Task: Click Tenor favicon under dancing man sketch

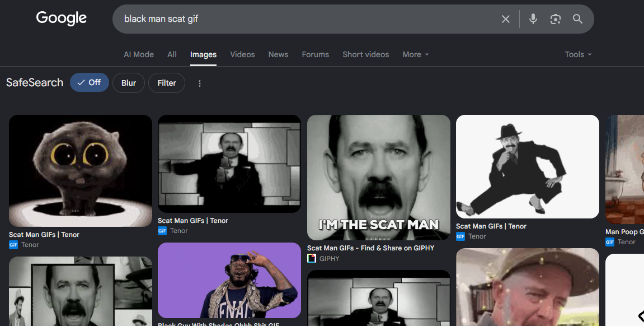Action: tap(460, 236)
